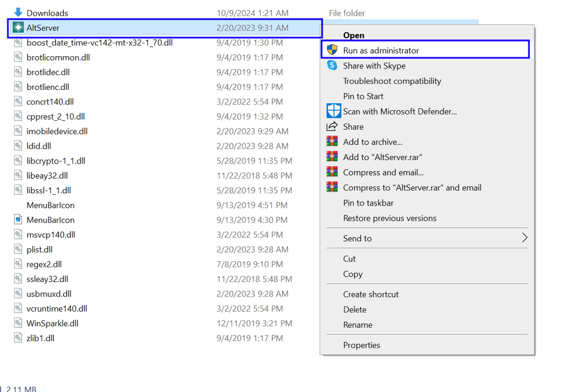Click the WinRAR icon beside Compress and email
The image size is (561, 392).
(x=332, y=172)
